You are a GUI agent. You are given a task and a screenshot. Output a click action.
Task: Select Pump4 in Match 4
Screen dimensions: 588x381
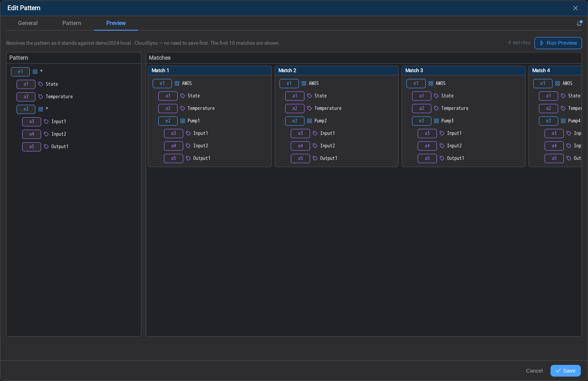[574, 121]
